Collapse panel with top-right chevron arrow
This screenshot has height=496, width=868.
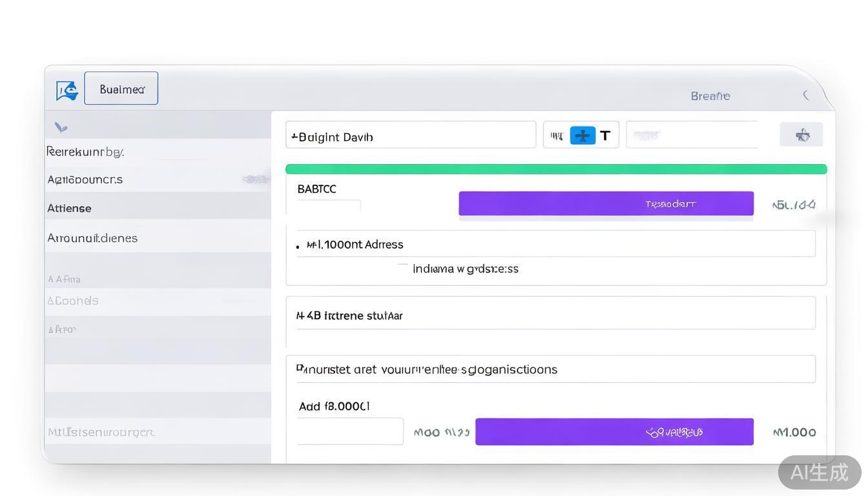pyautogui.click(x=806, y=96)
